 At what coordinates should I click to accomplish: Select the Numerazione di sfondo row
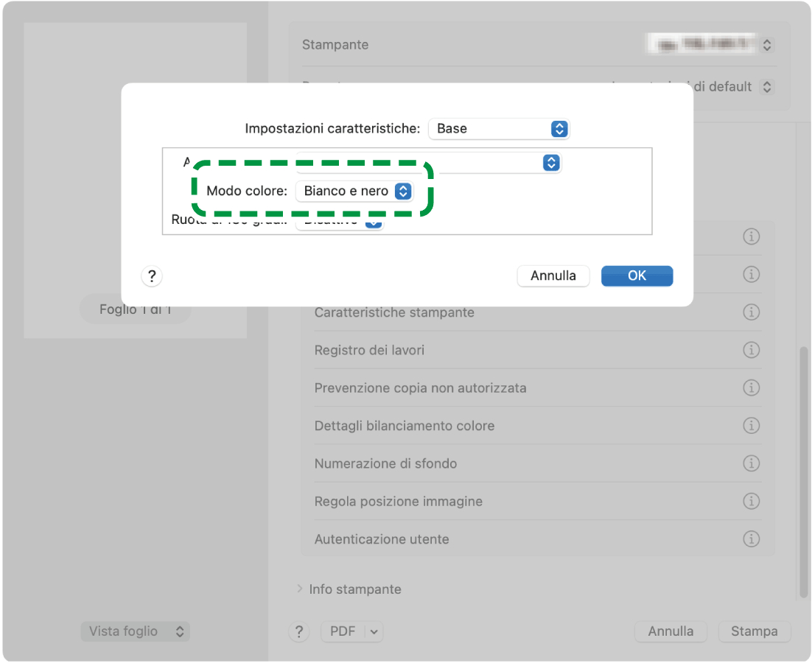point(538,463)
